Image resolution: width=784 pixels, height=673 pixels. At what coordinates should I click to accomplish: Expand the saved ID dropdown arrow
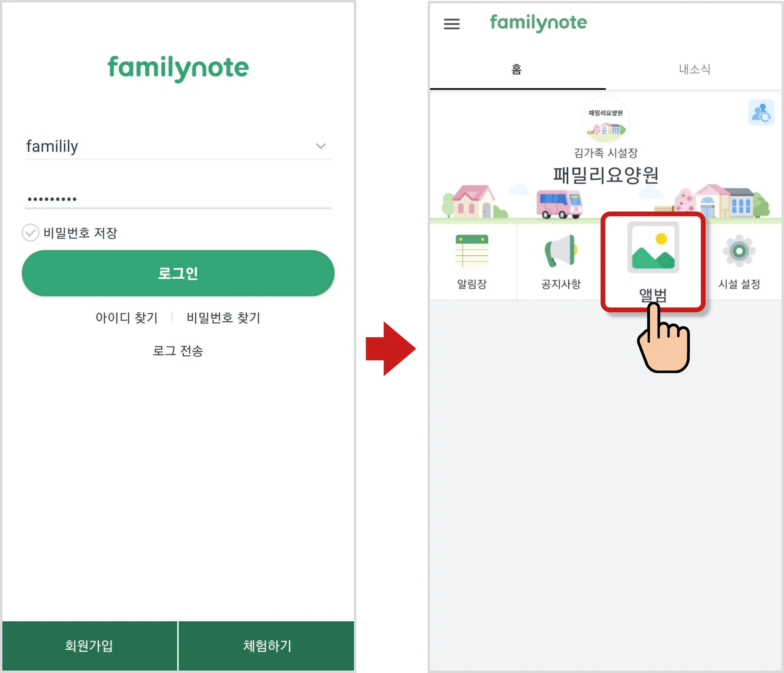(321, 146)
